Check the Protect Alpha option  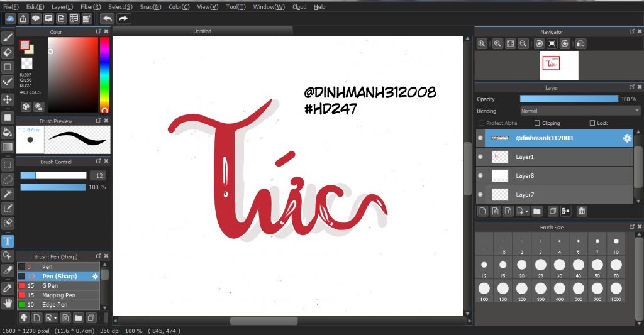[x=481, y=123]
